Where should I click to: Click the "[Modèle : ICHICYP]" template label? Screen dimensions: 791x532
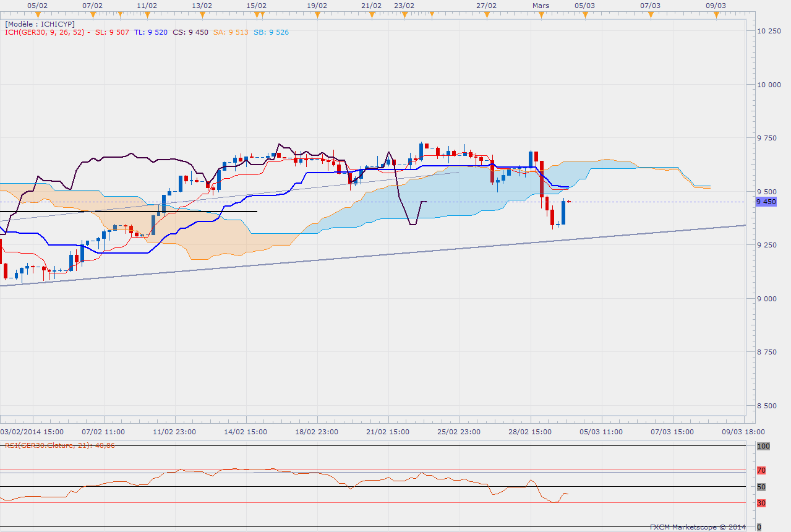pyautogui.click(x=40, y=24)
